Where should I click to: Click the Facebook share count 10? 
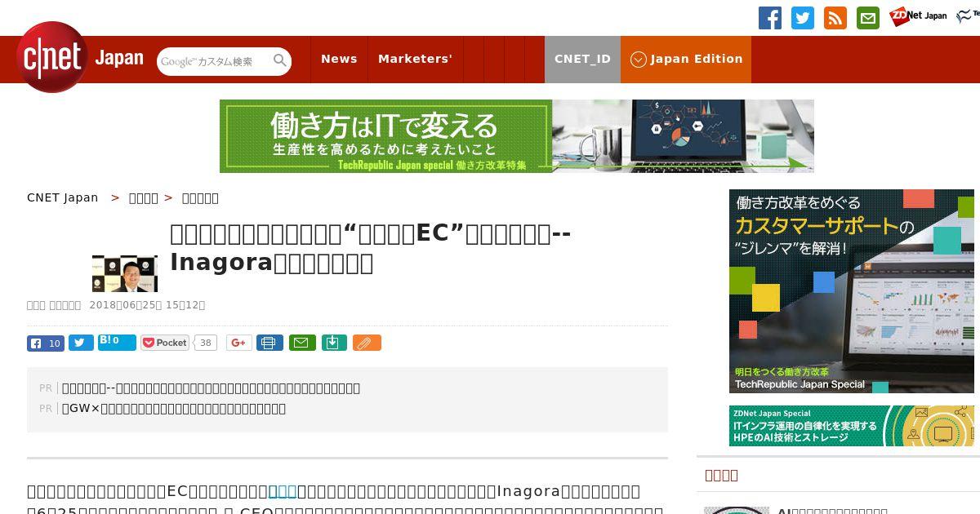[55, 343]
